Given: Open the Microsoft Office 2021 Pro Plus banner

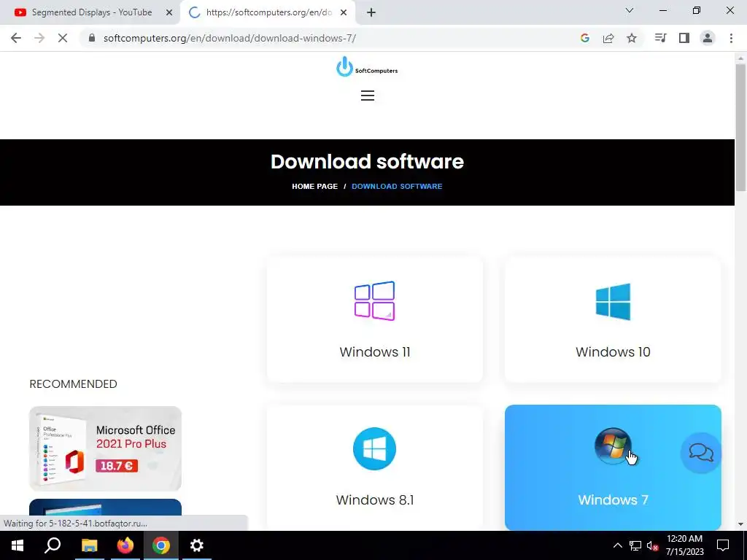Looking at the screenshot, I should click(105, 448).
